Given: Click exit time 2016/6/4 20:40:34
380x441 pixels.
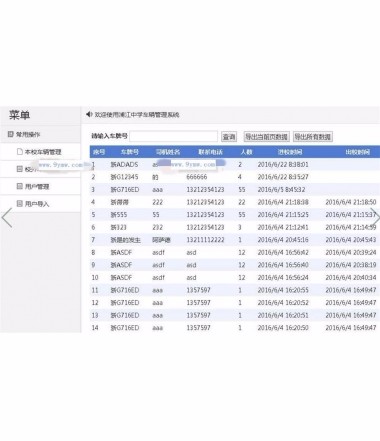Looking at the screenshot, I should (351, 278).
